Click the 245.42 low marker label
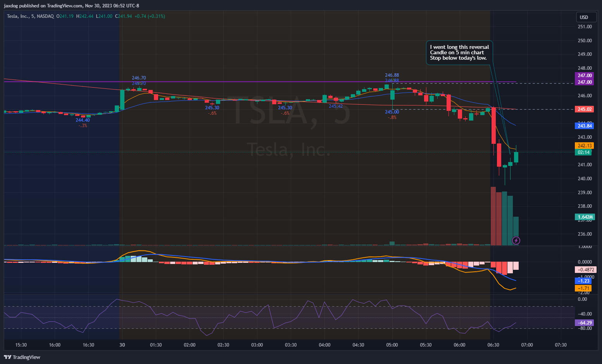Screen dimensions: 602x364 (336, 106)
